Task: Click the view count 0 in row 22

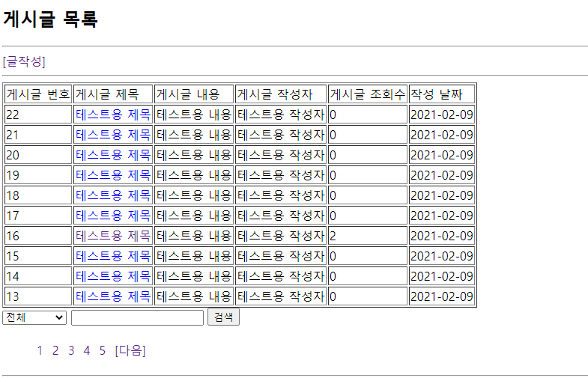Action: pos(368,115)
